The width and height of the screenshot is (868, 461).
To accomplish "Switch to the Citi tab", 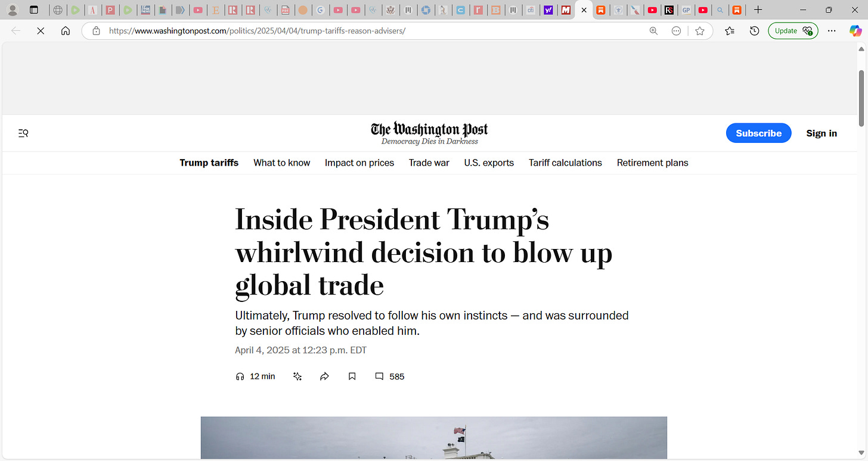I will [531, 10].
